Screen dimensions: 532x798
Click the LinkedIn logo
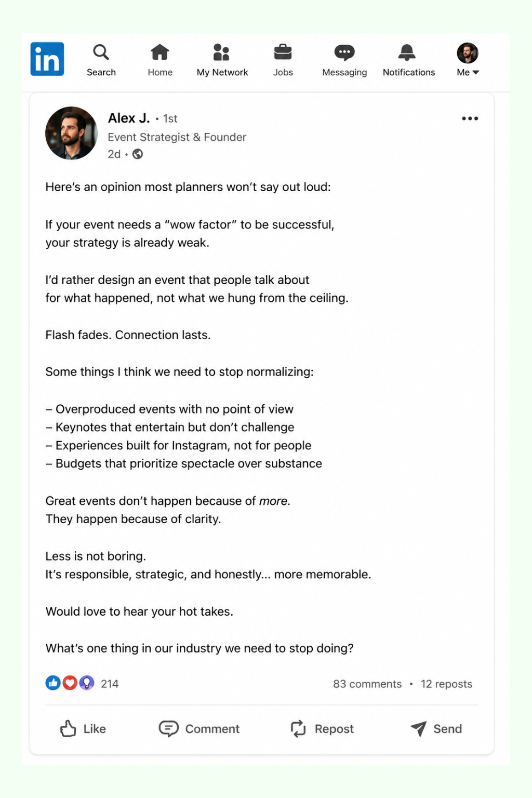[47, 59]
